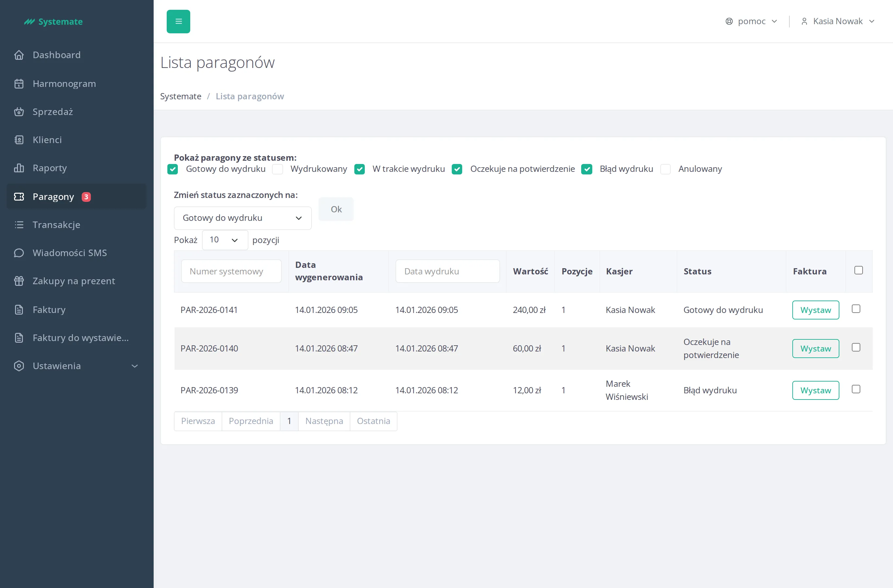Click the Klienci contacts icon
This screenshot has height=588, width=893.
[x=19, y=140]
